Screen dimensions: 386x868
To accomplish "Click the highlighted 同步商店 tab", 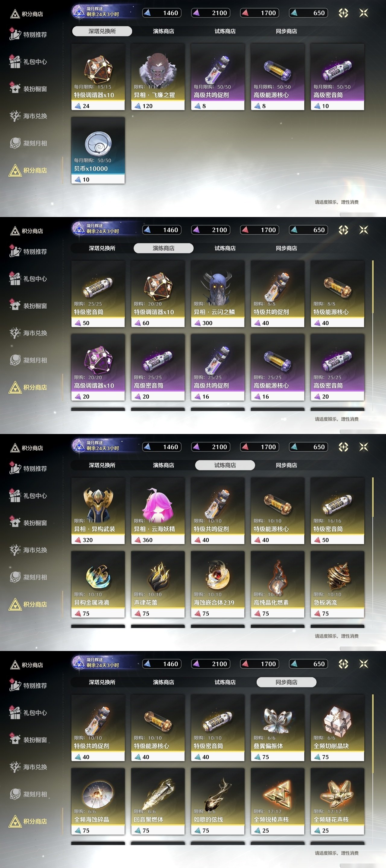I will point(286,682).
